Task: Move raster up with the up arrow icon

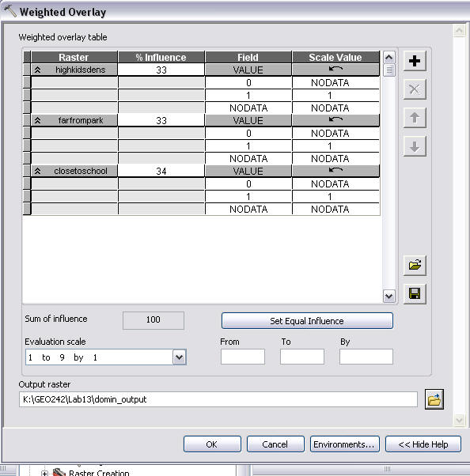Action: tap(415, 118)
